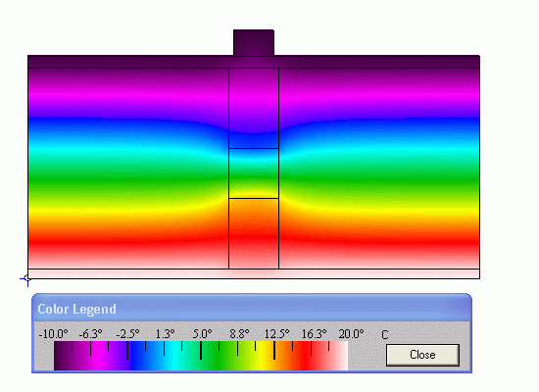Close the Color Legend dialog
This screenshot has height=392, width=539.
pos(422,355)
